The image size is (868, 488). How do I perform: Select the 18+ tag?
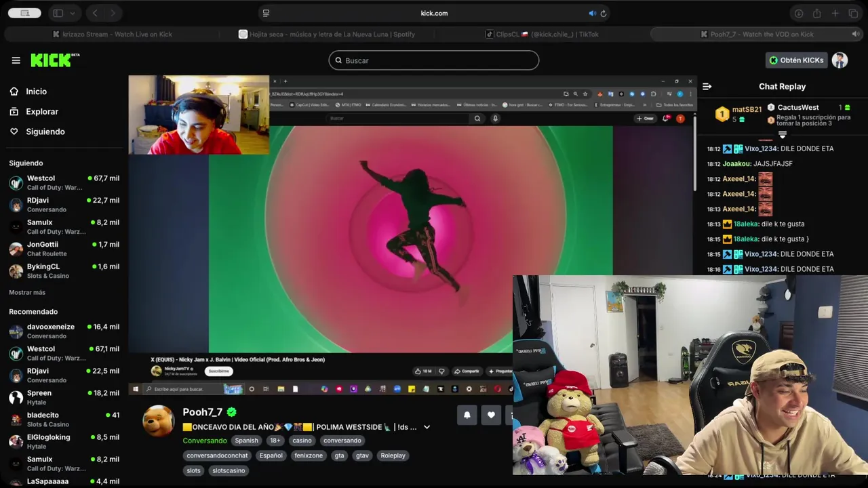coord(275,441)
